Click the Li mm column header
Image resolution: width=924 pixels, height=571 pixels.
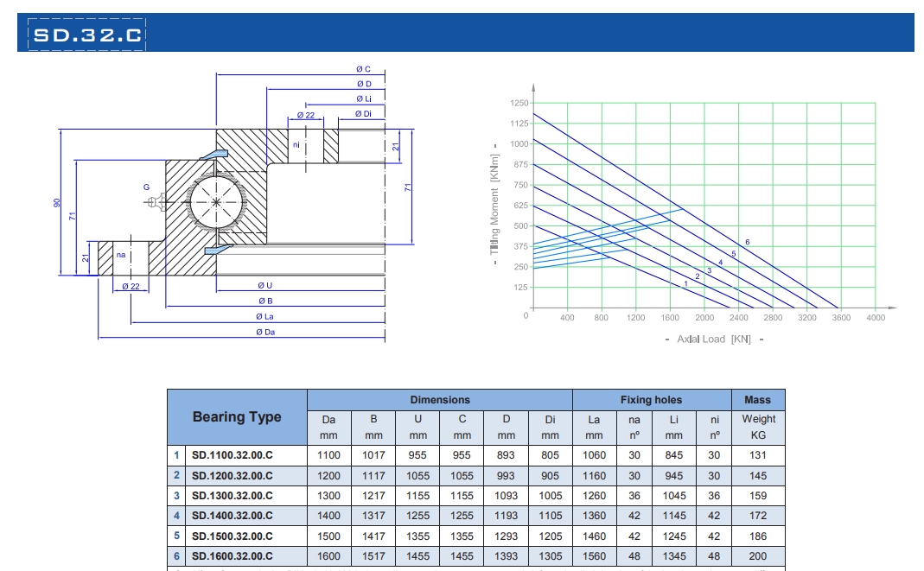click(x=673, y=428)
